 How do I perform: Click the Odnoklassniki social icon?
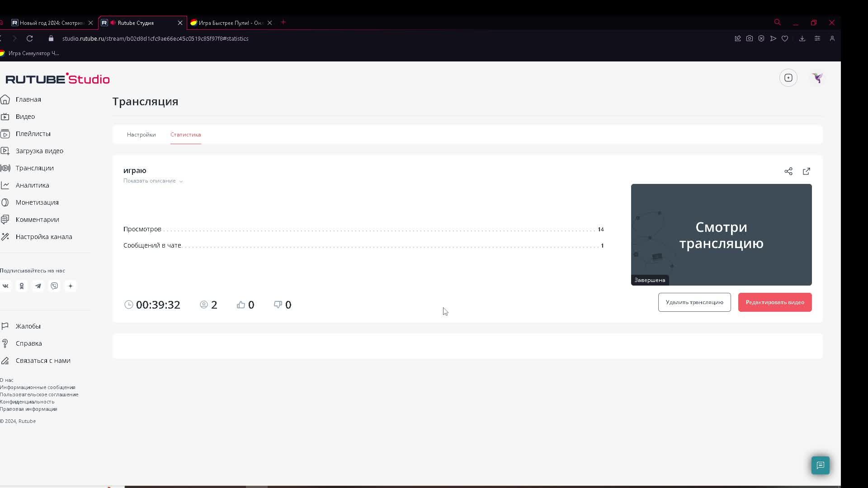coord(22,286)
